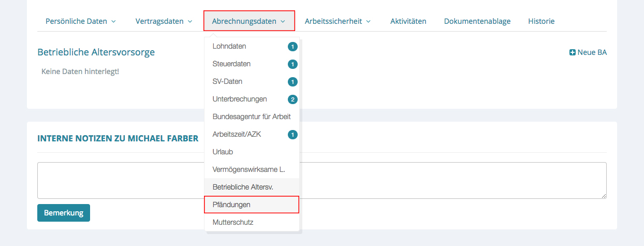The width and height of the screenshot is (644, 246).
Task: Click the Unterbrechungen badge showing 2
Action: (292, 99)
